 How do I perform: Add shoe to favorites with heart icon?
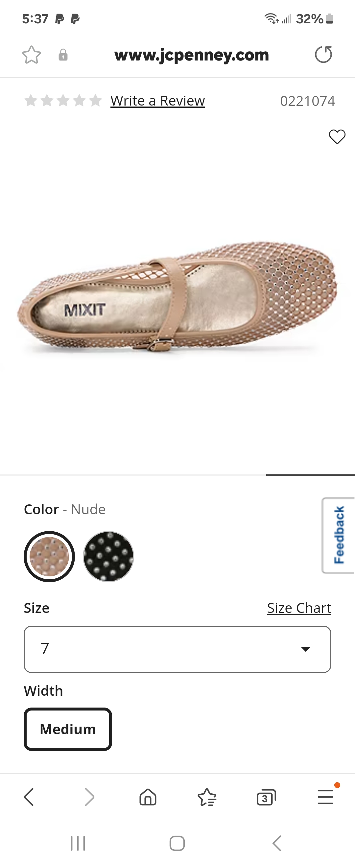pos(337,136)
